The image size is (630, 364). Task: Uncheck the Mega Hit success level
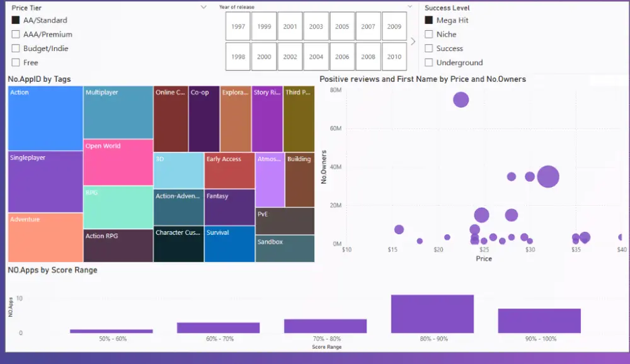coord(428,20)
